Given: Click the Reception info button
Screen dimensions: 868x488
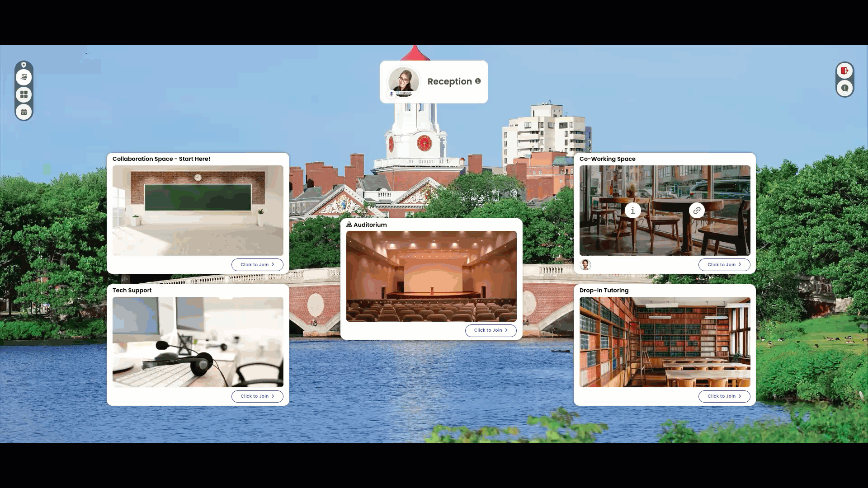Looking at the screenshot, I should (478, 81).
